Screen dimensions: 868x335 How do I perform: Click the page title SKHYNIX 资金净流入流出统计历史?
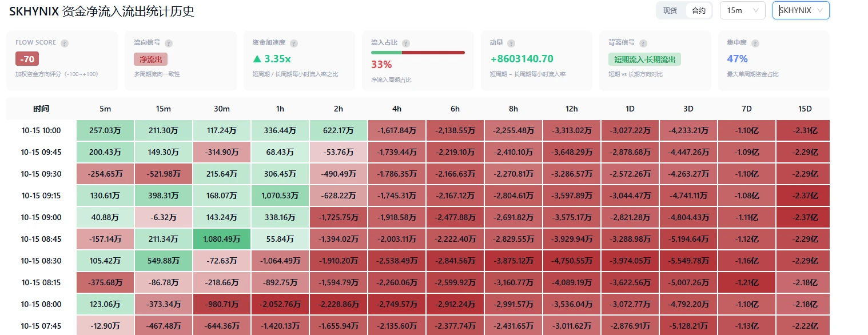(x=102, y=11)
